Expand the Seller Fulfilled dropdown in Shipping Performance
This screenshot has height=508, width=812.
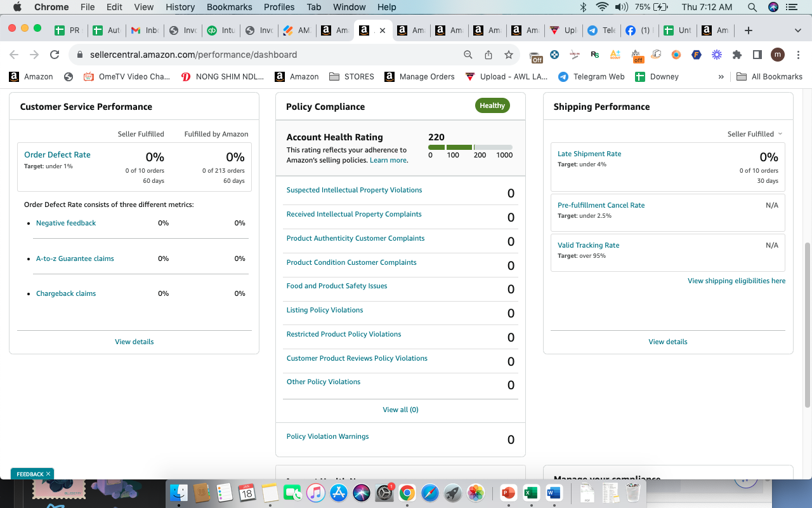(755, 134)
